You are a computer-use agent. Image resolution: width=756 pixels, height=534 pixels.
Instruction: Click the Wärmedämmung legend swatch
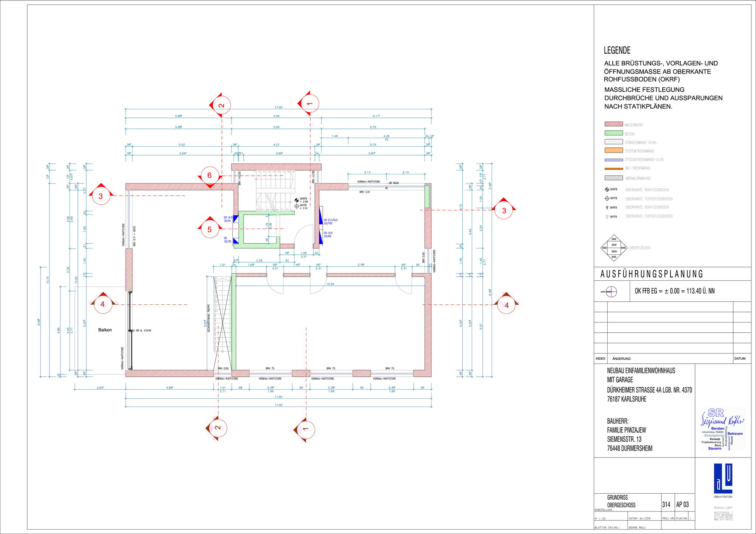click(x=614, y=178)
